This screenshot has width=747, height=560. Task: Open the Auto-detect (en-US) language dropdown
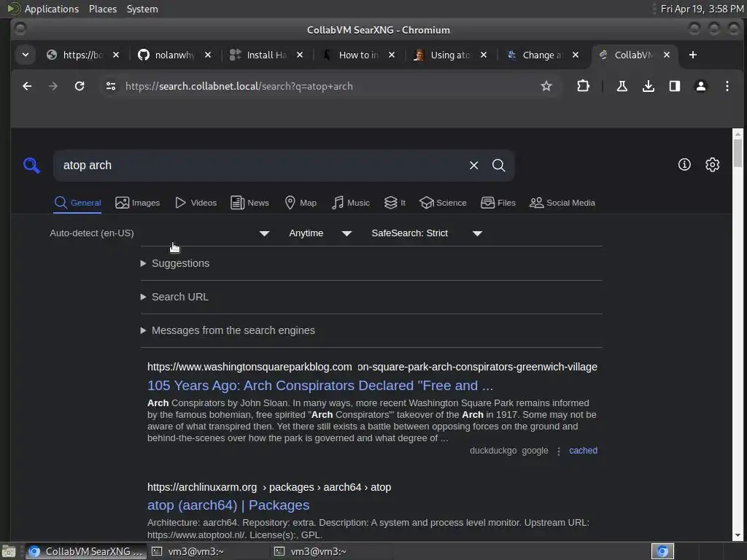click(x=160, y=233)
